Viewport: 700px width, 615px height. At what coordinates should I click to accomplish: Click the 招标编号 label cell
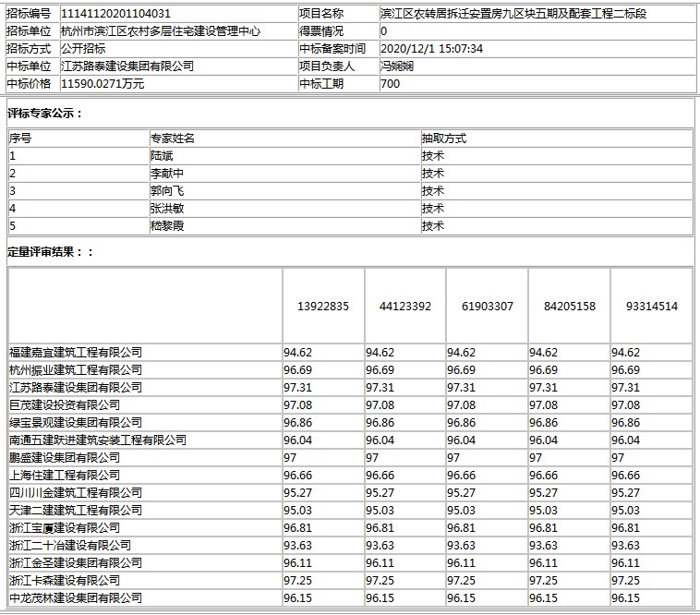[x=32, y=13]
